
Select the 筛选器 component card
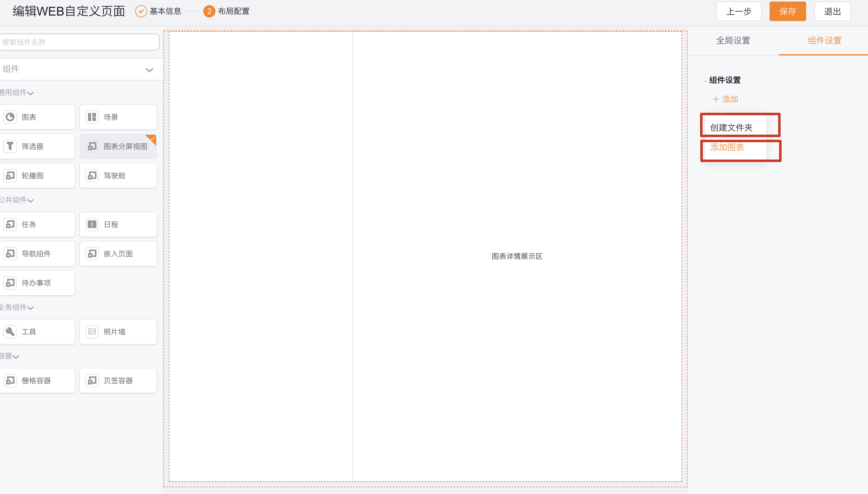coord(37,146)
